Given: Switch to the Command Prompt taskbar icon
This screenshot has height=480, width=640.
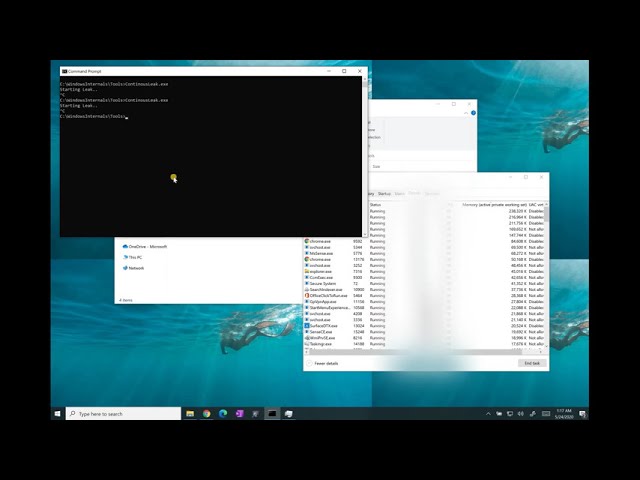Looking at the screenshot, I should tap(272, 413).
